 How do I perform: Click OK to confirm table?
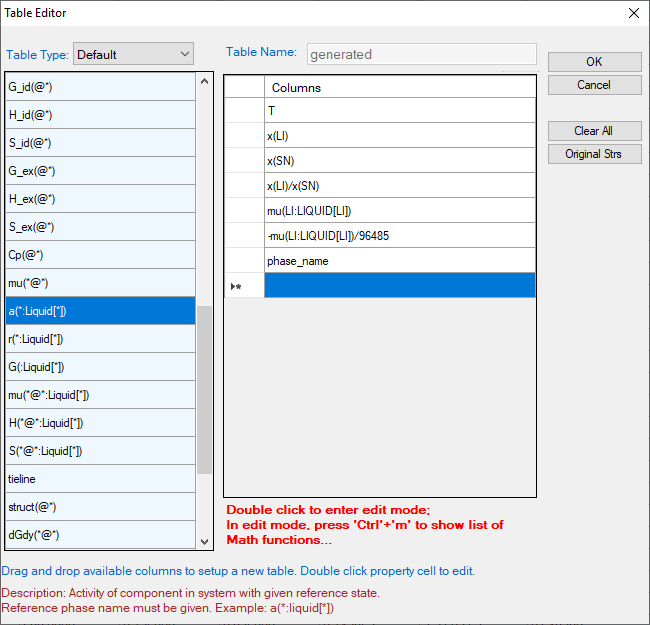(594, 62)
